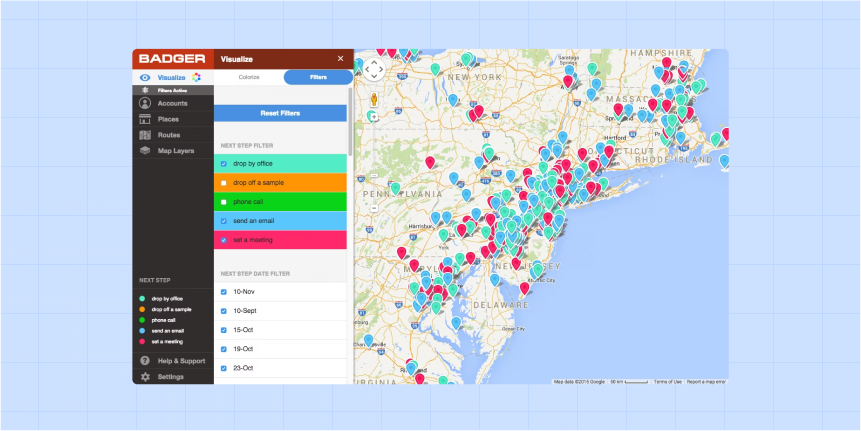Click the green phone call legend dot

click(x=142, y=320)
